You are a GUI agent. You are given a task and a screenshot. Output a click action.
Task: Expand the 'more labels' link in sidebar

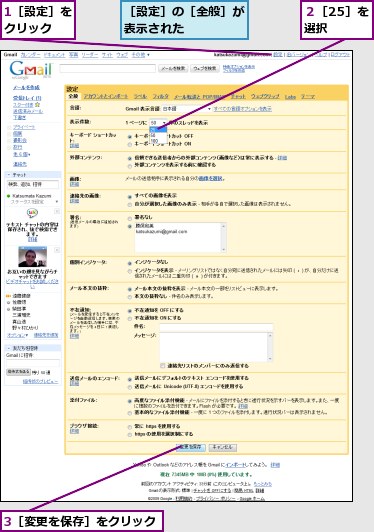click(22, 154)
